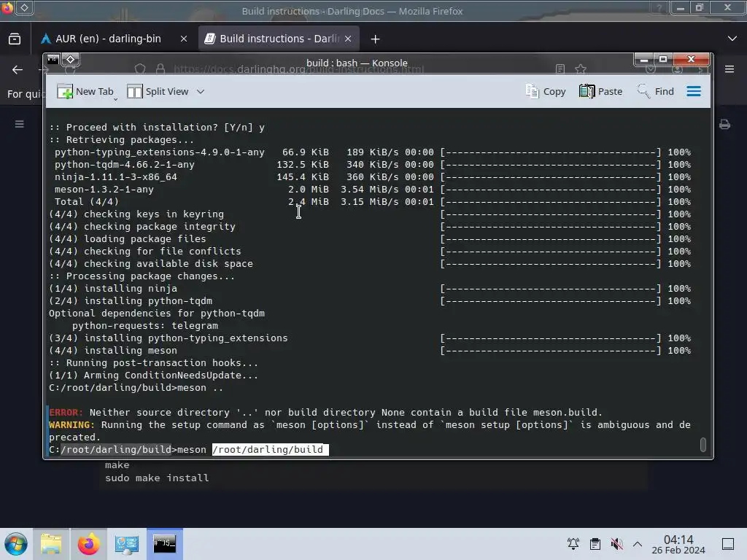Open clipboard tray icon
The width and height of the screenshot is (747, 560).
pos(595,544)
